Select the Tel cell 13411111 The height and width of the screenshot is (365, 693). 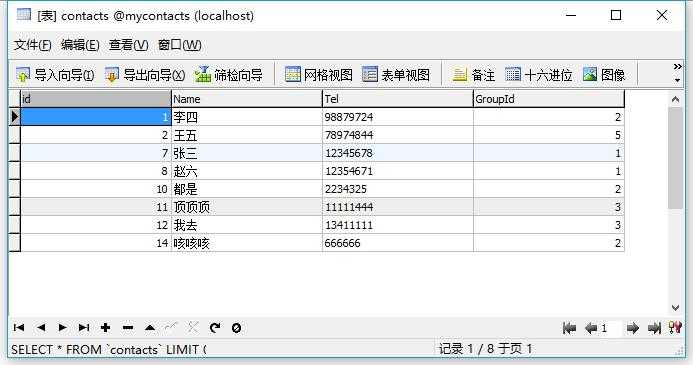(x=398, y=225)
